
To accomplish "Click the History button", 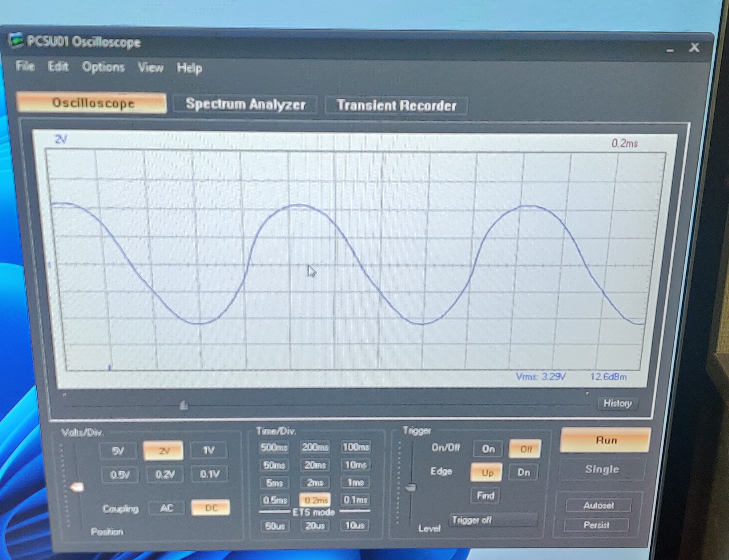I will click(617, 403).
